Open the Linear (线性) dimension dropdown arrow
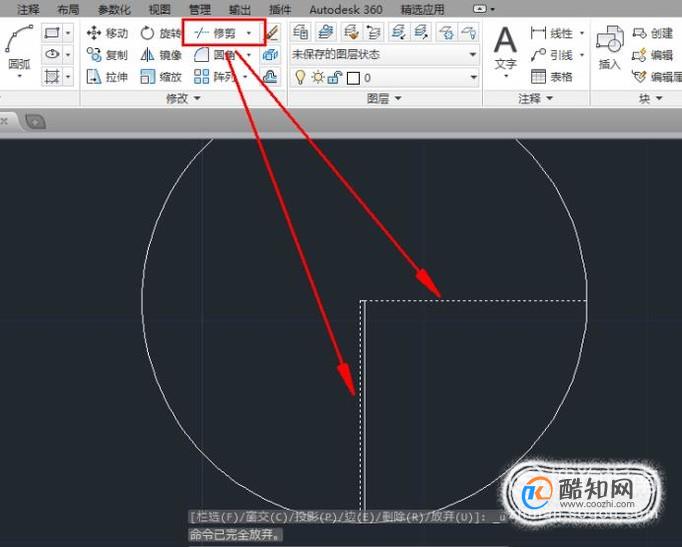This screenshot has width=682, height=547. [x=582, y=33]
